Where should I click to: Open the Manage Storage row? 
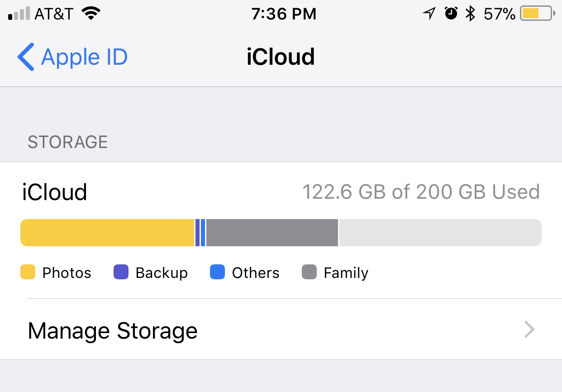[281, 330]
